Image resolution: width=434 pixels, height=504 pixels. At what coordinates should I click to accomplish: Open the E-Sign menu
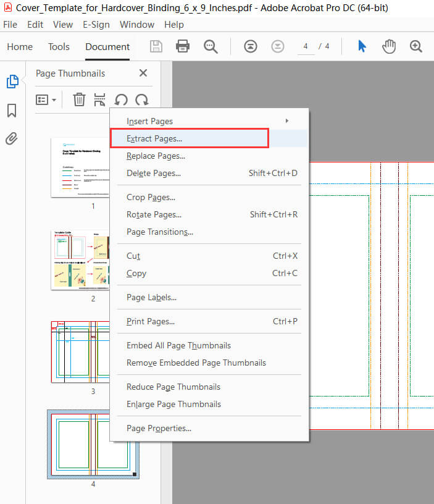[96, 25]
